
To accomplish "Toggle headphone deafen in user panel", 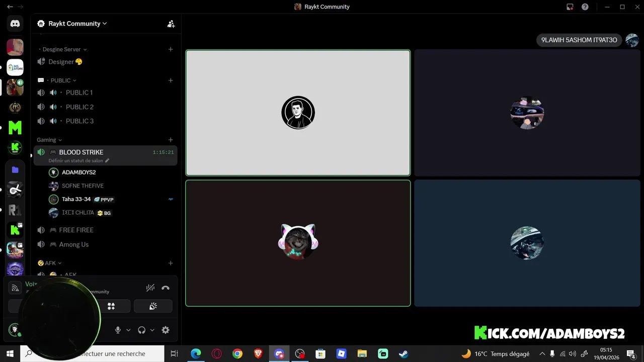I will click(x=141, y=330).
